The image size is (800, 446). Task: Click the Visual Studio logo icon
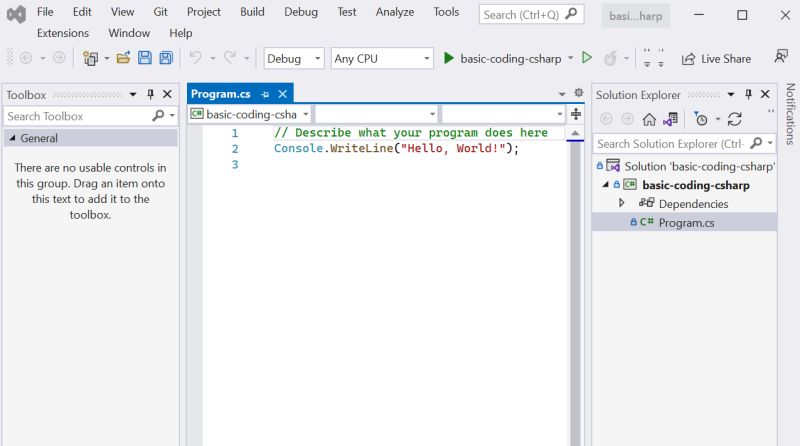(16, 14)
